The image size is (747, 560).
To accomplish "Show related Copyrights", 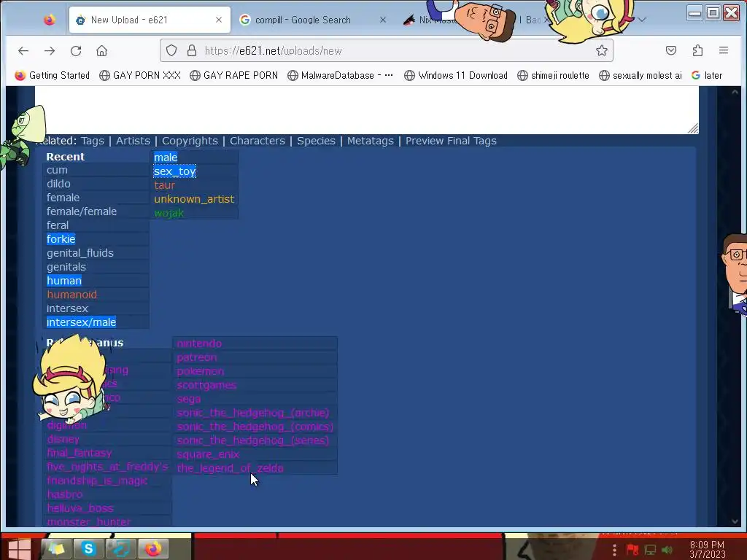I will point(190,141).
